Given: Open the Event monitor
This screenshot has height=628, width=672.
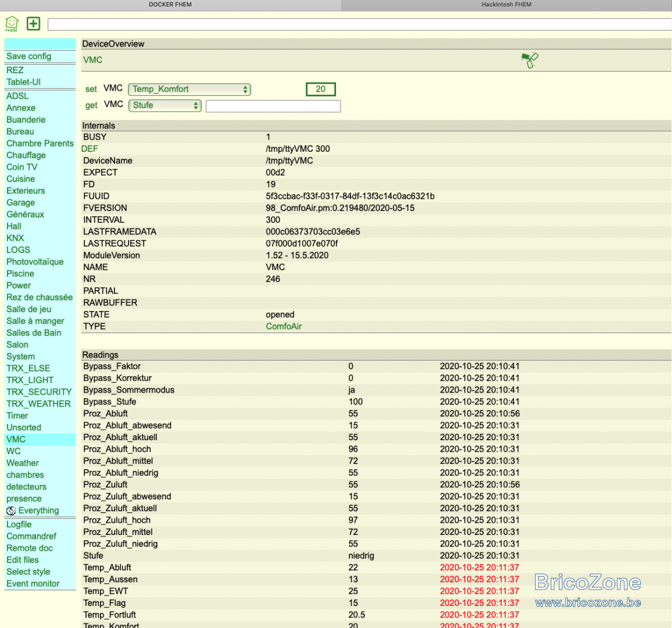Looking at the screenshot, I should click(33, 584).
